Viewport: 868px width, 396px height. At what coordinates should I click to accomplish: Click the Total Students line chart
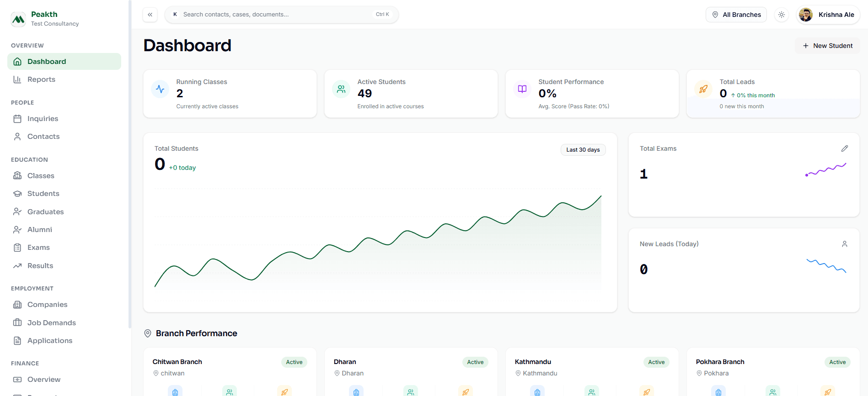pyautogui.click(x=378, y=242)
